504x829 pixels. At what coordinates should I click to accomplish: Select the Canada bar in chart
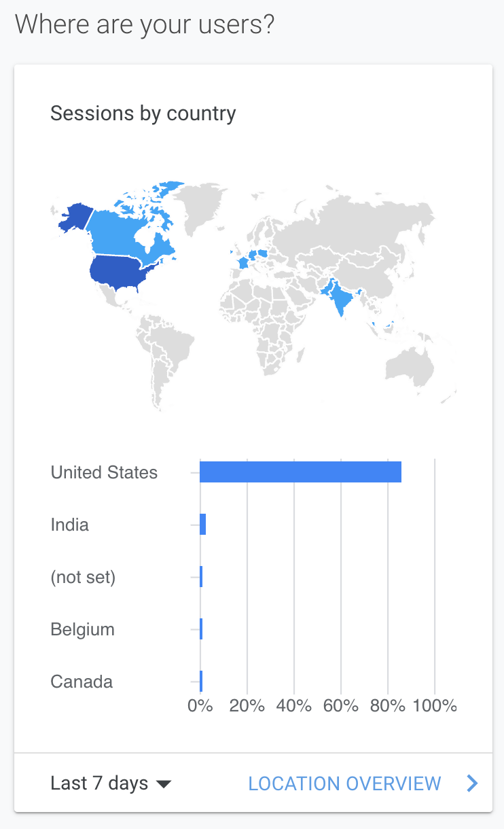pos(201,682)
